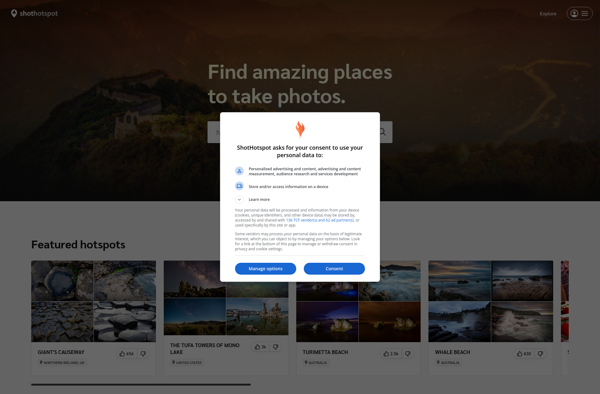Image resolution: width=600 pixels, height=394 pixels.
Task: Click the Australia tag under Turimetta Beach
Action: pyautogui.click(x=316, y=362)
